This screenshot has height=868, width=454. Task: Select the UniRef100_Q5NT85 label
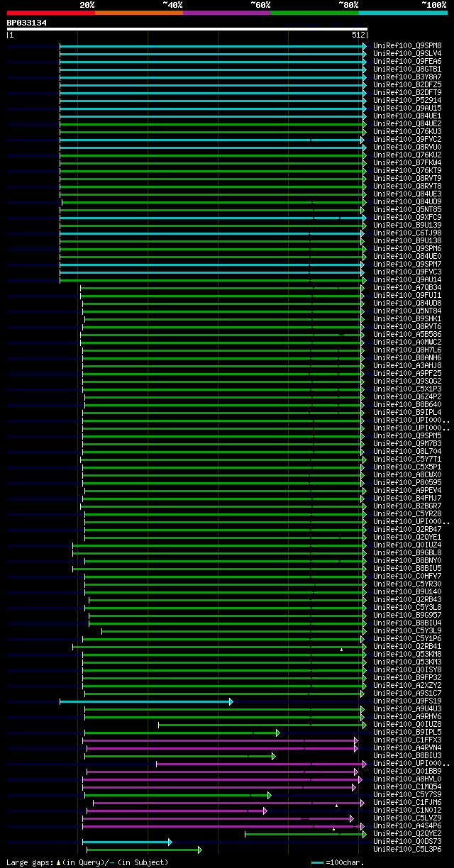coord(407,209)
